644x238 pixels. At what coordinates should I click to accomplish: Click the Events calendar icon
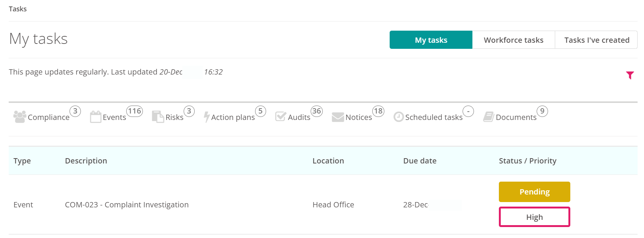tap(96, 117)
